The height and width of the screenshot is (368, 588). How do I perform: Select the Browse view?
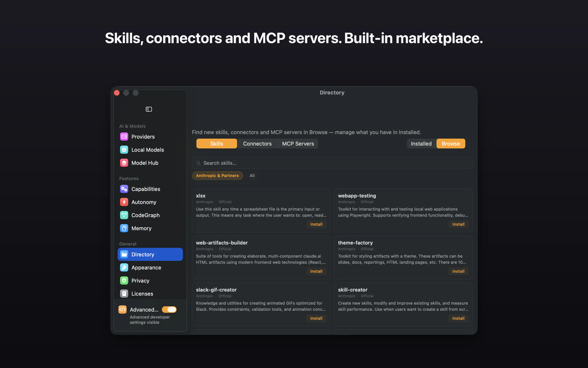(451, 144)
